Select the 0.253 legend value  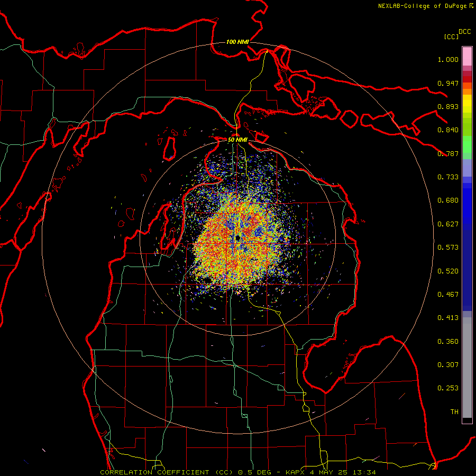448,388
